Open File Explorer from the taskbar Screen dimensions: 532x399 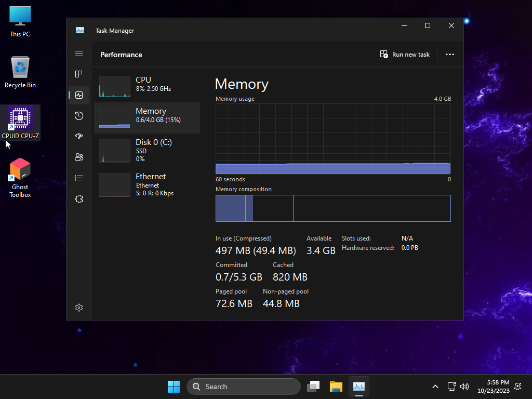coord(336,387)
